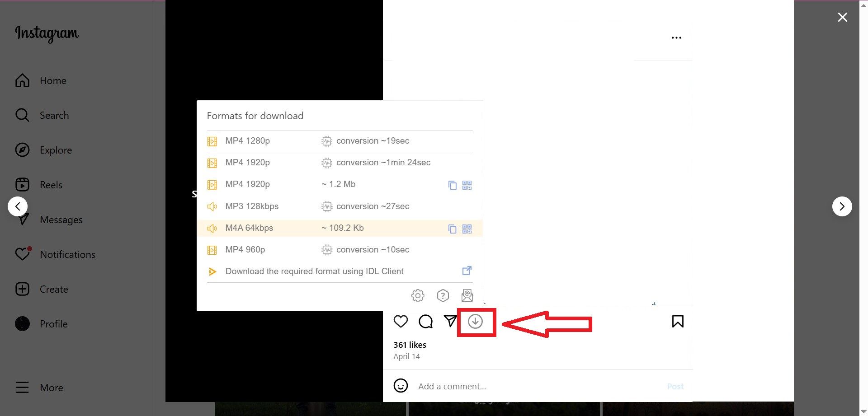
Task: Click the Notifications heart icon
Action: 22,254
